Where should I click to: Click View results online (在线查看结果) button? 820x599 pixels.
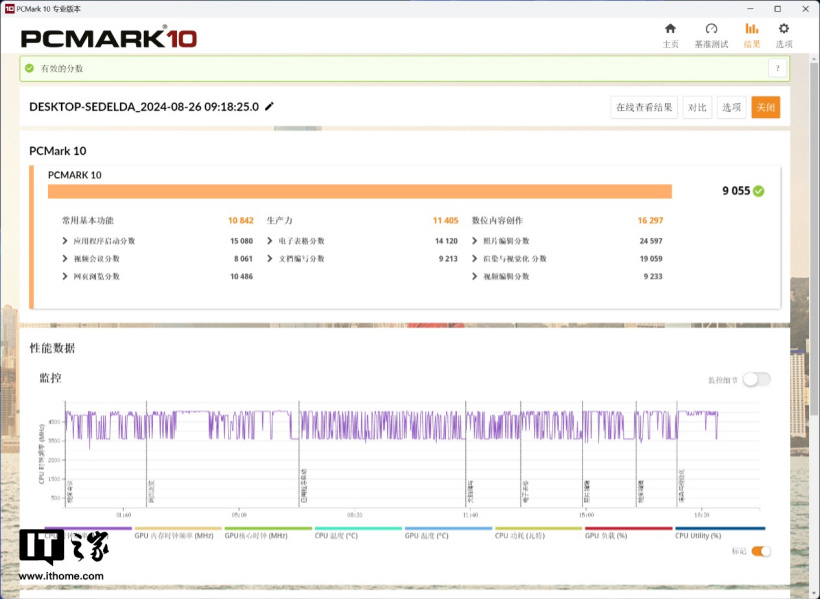pyautogui.click(x=644, y=108)
